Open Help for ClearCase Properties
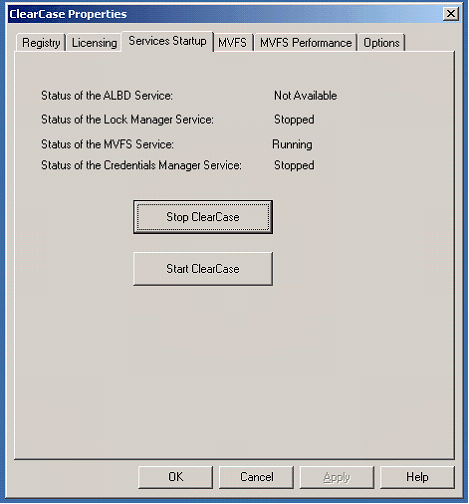Image resolution: width=469 pixels, height=504 pixels. tap(417, 477)
